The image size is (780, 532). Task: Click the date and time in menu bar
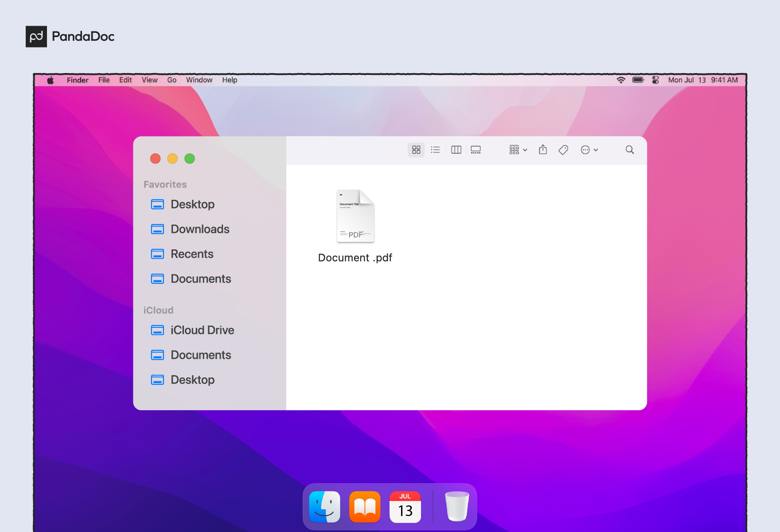(x=703, y=80)
